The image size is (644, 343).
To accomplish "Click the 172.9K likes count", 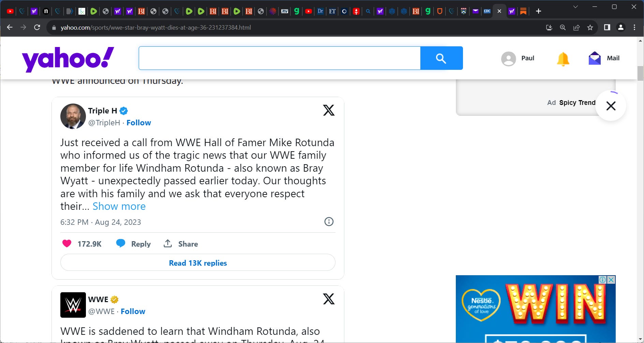I will click(x=90, y=244).
